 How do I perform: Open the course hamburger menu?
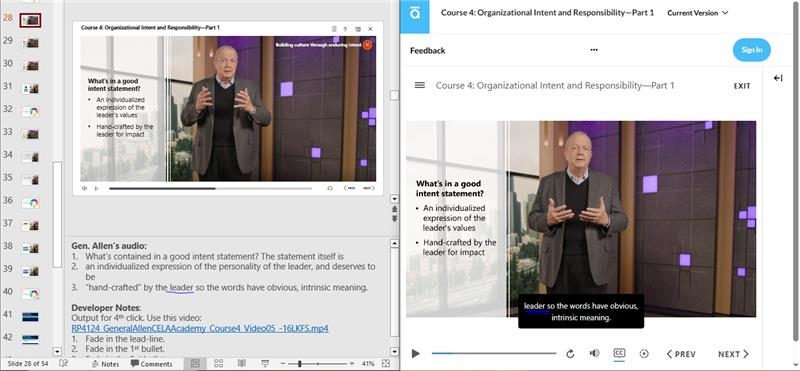pyautogui.click(x=420, y=85)
